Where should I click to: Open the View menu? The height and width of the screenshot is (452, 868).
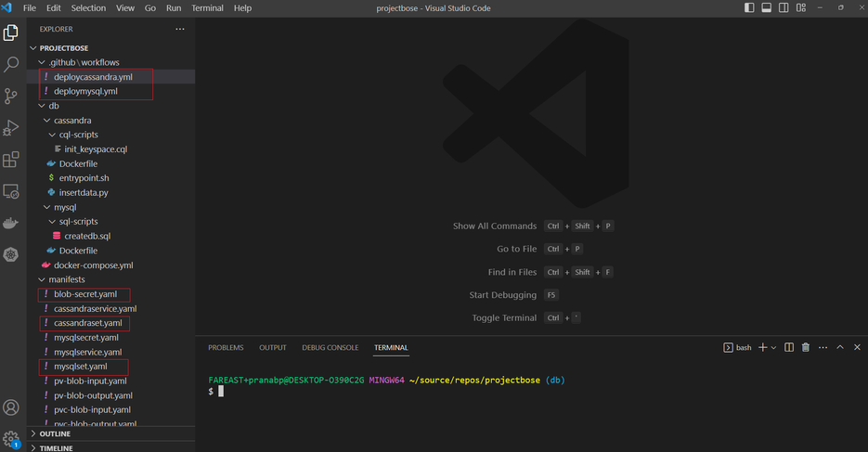coord(125,7)
